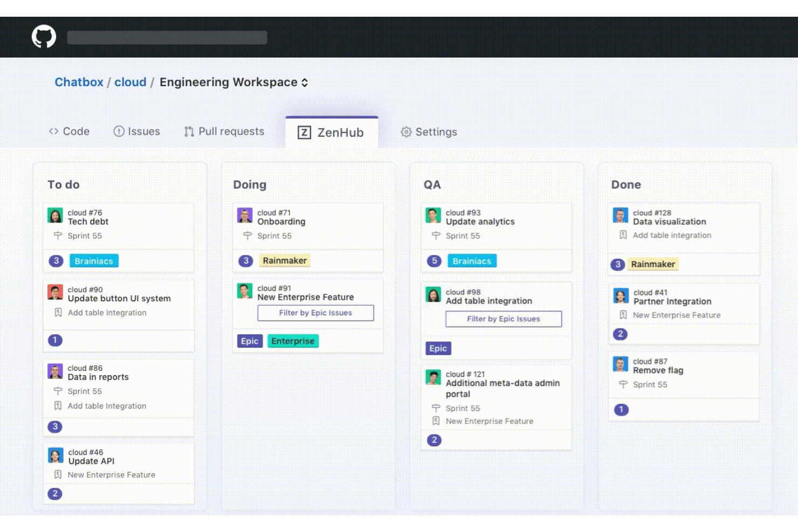The image size is (798, 532).
Task: Open Tech debt issue title
Action: tap(88, 222)
